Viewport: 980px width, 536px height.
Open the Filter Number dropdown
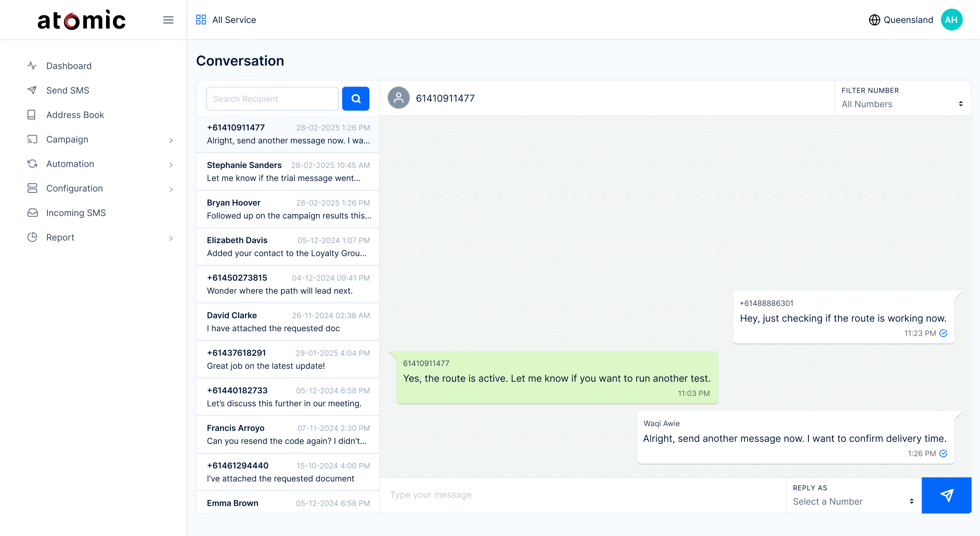[902, 104]
